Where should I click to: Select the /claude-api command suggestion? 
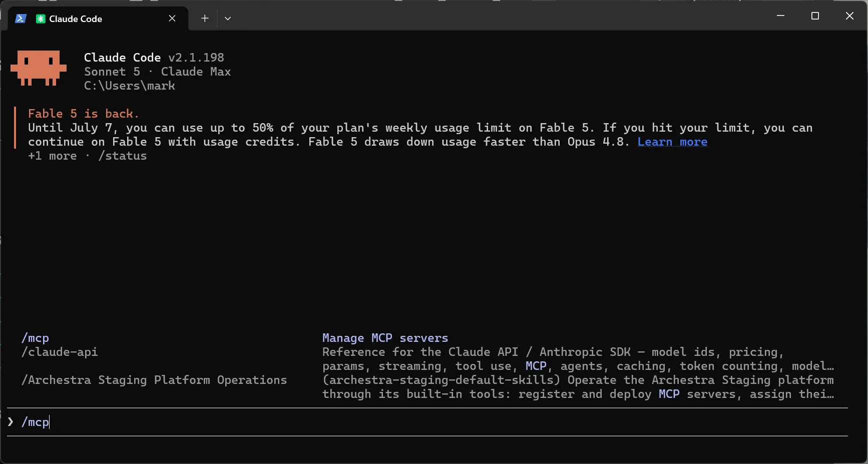(x=60, y=352)
